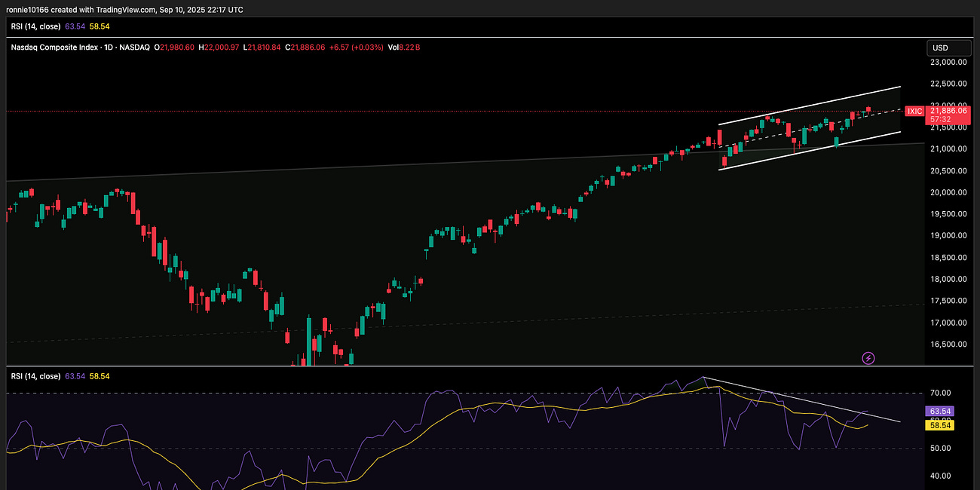Click the red IXIC price badge
The image size is (980, 490).
pos(914,111)
